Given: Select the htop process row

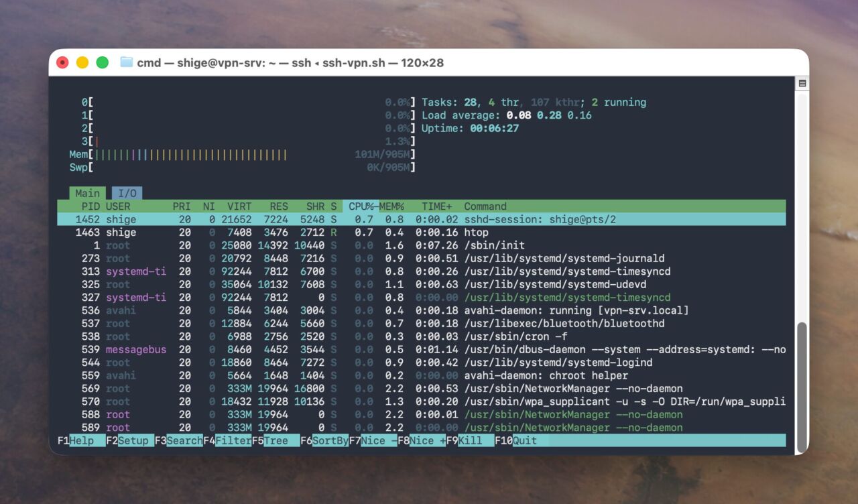Looking at the screenshot, I should click(421, 233).
